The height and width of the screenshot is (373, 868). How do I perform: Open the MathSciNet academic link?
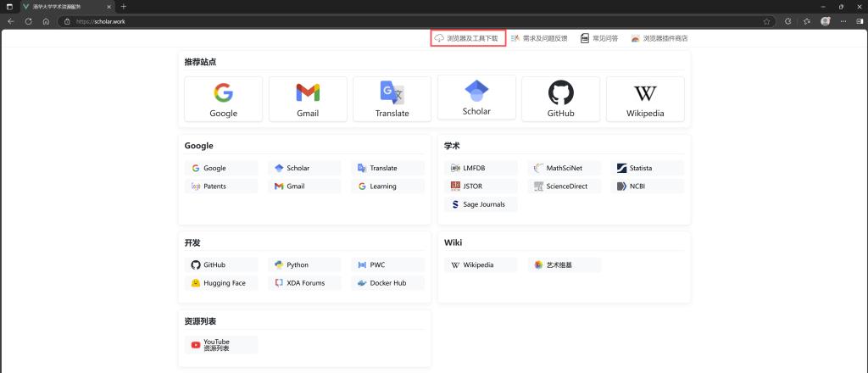click(x=564, y=168)
